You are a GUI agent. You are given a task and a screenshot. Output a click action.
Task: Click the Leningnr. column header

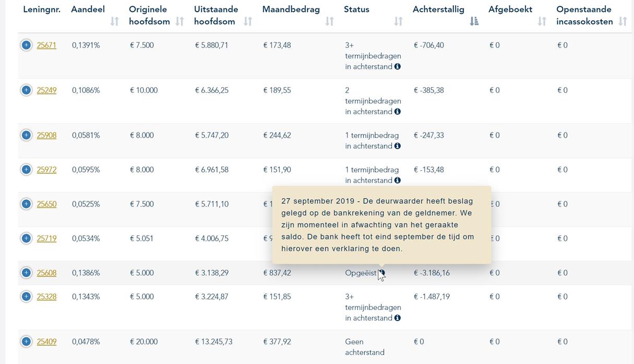coord(42,9)
